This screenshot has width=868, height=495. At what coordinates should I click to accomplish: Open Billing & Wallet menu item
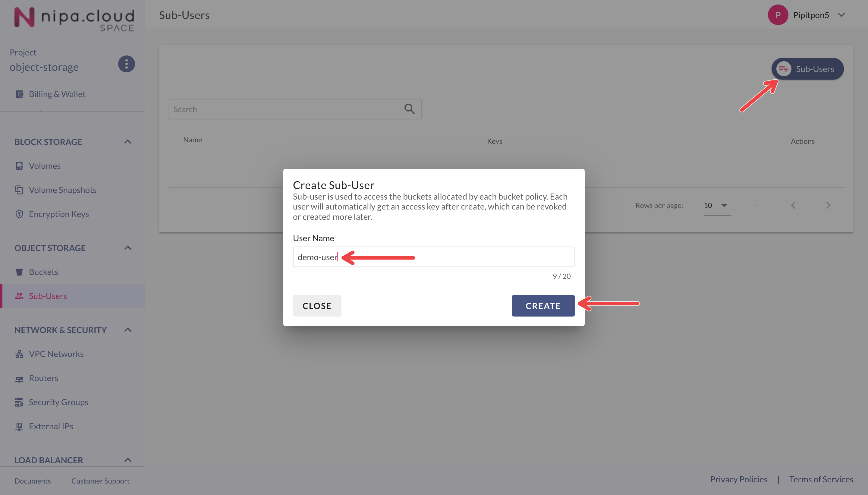57,94
